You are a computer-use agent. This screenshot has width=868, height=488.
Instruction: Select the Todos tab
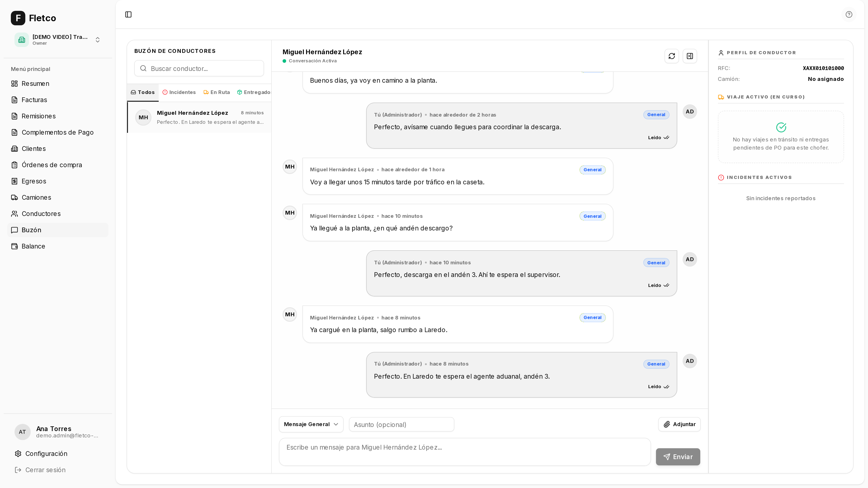pyautogui.click(x=143, y=92)
